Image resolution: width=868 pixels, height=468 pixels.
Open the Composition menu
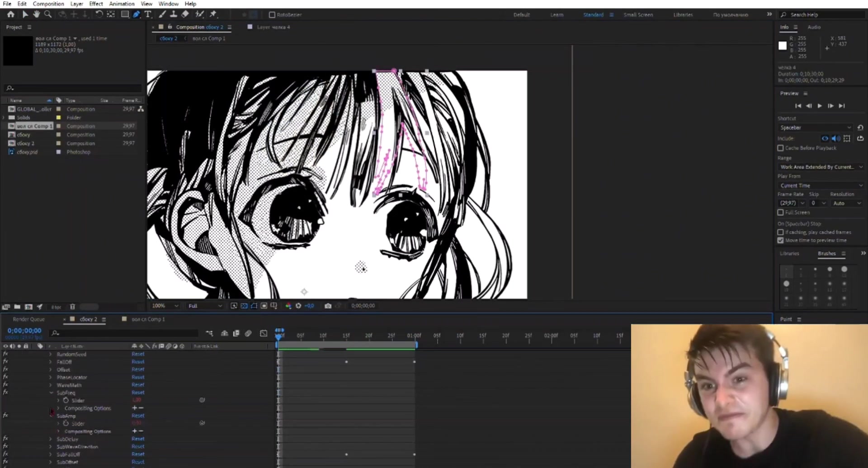(x=48, y=4)
